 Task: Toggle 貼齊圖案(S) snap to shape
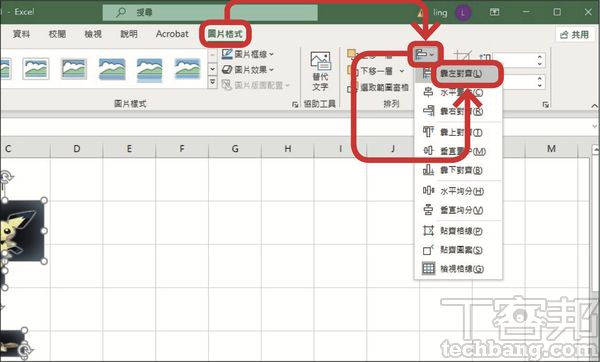(x=458, y=250)
